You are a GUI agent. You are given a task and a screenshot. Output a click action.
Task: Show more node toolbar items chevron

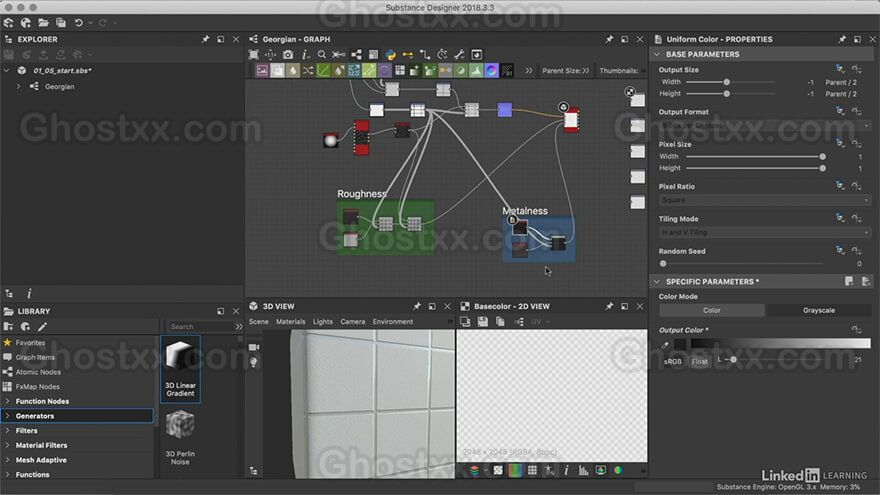pos(529,71)
